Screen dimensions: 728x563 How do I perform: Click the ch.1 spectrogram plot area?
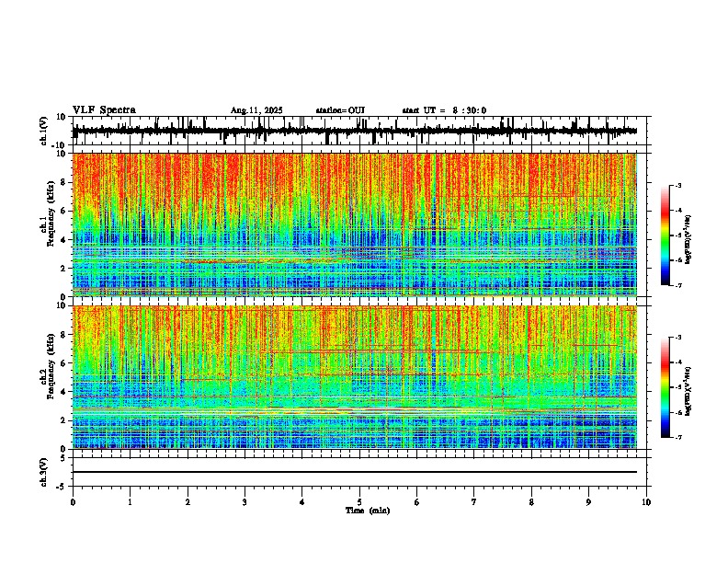pos(355,224)
